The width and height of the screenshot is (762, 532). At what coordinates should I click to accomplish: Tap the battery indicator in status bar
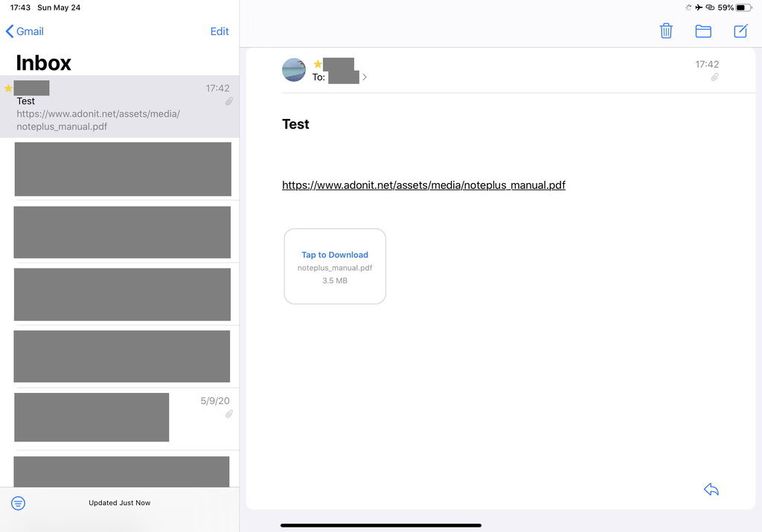pyautogui.click(x=743, y=7)
